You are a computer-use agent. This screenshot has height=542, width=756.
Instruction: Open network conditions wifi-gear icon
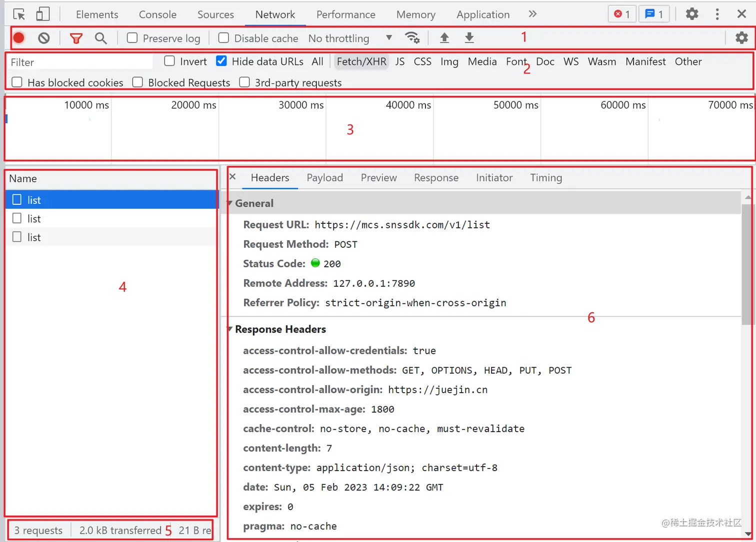pyautogui.click(x=412, y=38)
